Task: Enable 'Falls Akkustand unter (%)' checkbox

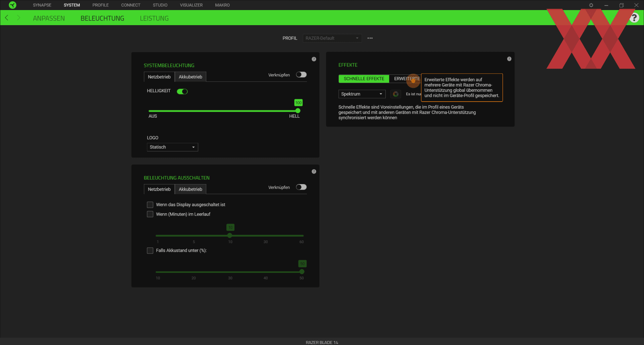Action: (x=150, y=251)
